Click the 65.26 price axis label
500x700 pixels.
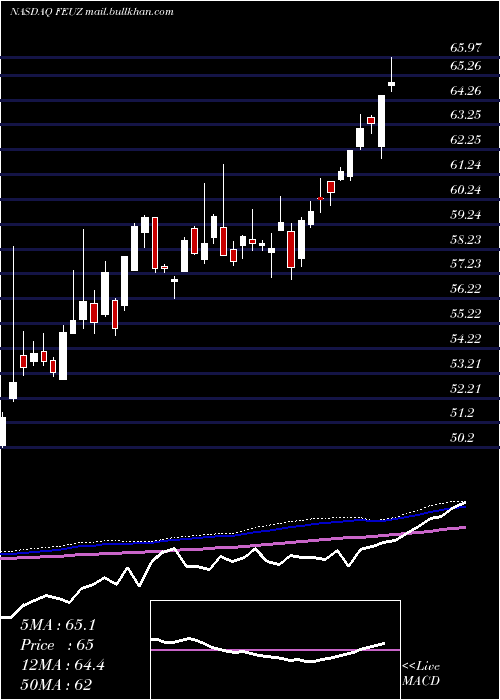pos(466,66)
